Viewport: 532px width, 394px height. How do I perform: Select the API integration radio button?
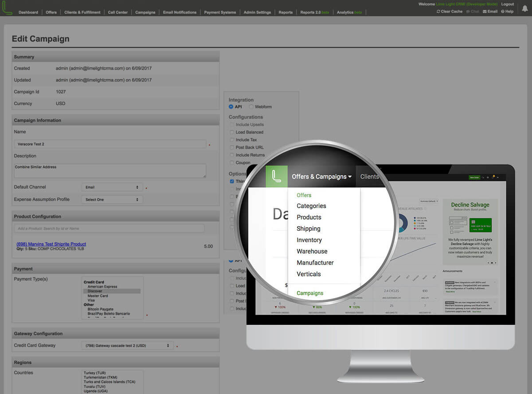231,107
